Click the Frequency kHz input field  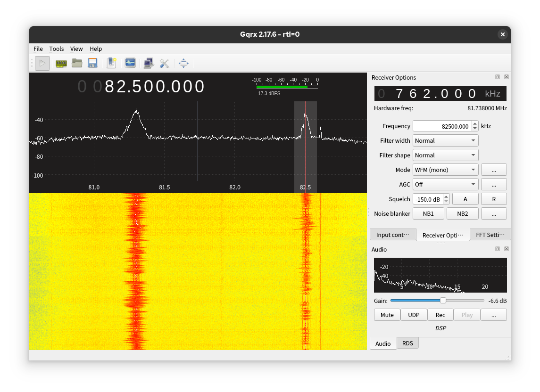click(x=442, y=126)
